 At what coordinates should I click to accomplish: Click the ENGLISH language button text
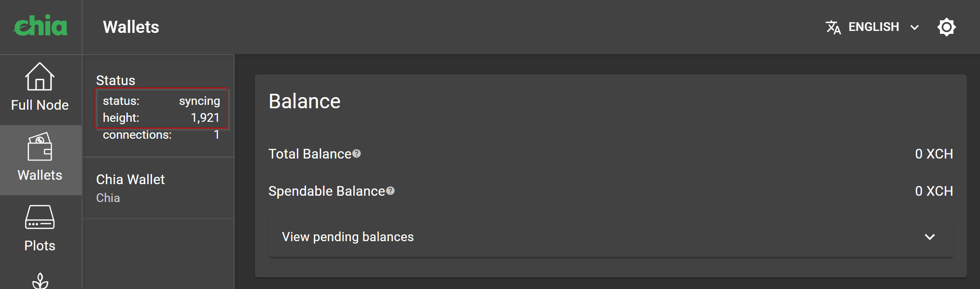pyautogui.click(x=873, y=27)
